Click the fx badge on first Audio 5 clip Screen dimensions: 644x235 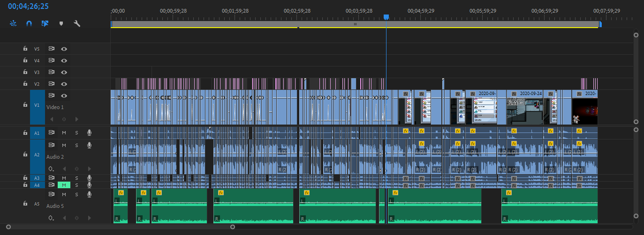(121, 192)
